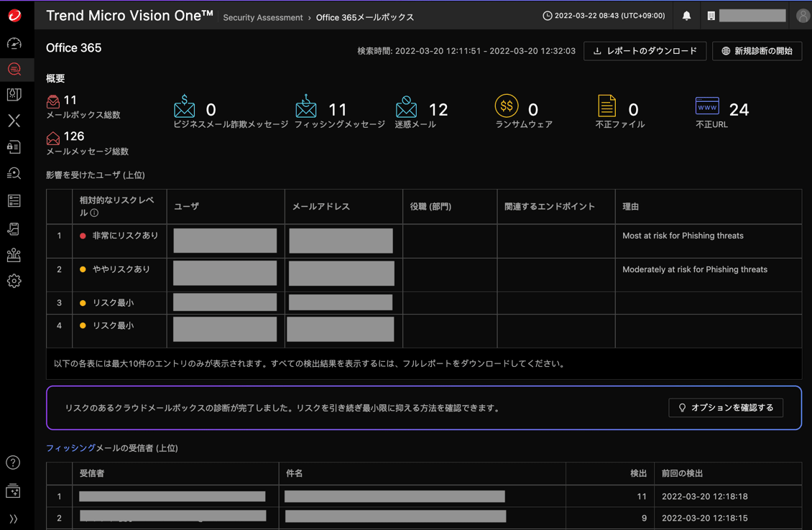
Task: Expand the sidebar with double-chevron
Action: (x=14, y=519)
